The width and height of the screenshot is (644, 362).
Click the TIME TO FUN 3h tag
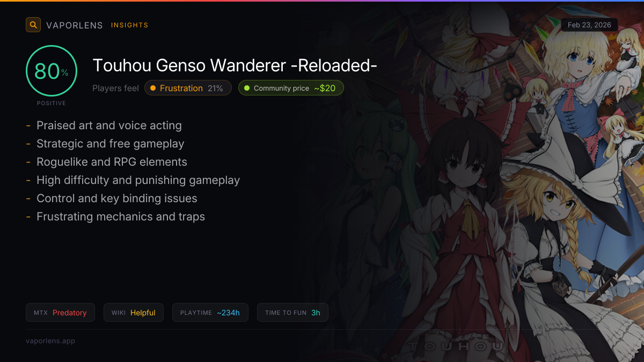click(292, 313)
